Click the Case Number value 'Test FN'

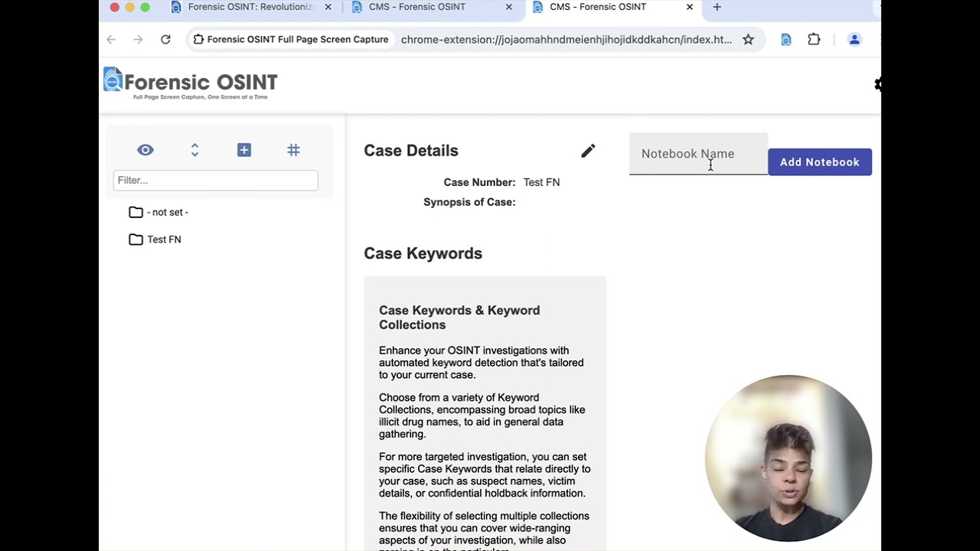[x=541, y=182]
